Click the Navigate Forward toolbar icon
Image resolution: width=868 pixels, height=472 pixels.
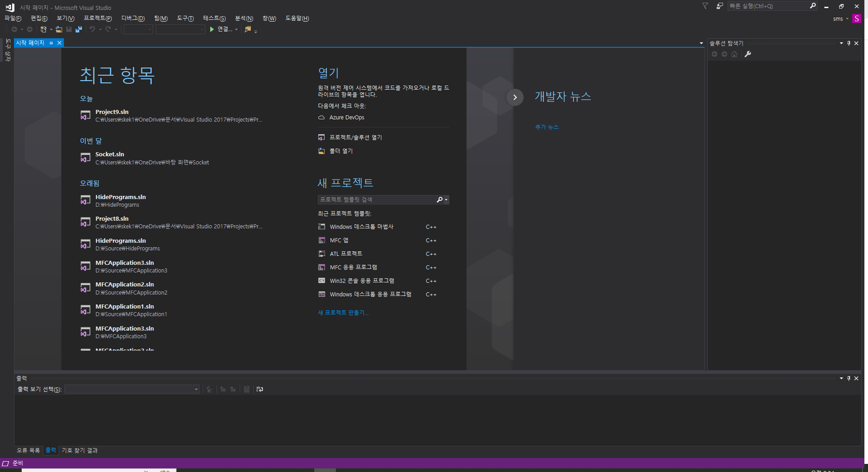(x=30, y=29)
